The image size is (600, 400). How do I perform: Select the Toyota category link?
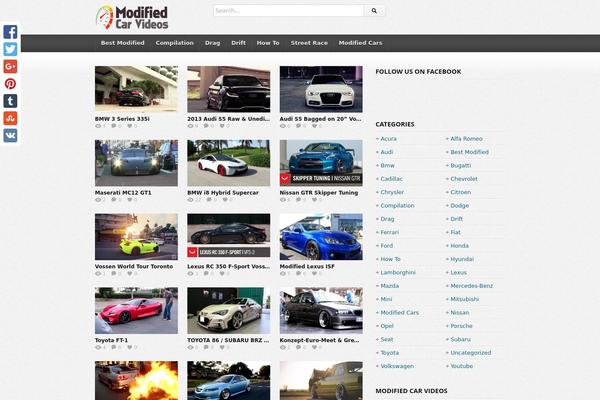(x=390, y=353)
